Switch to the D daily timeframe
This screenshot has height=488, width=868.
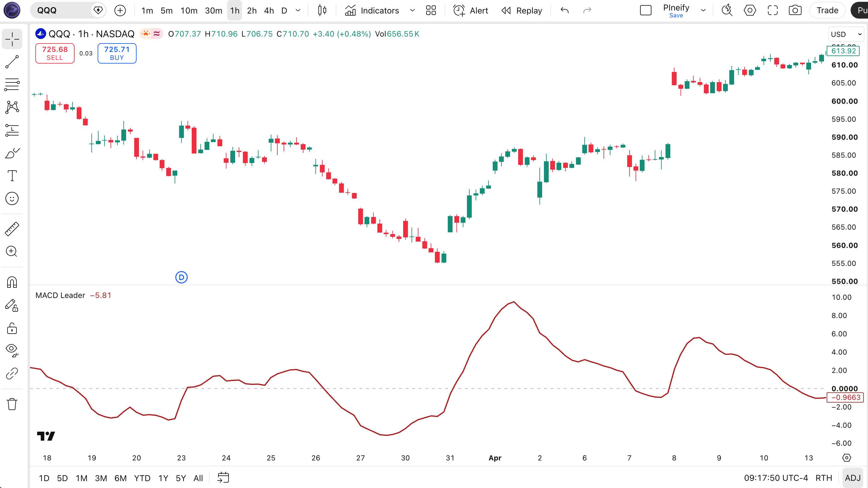tap(284, 10)
